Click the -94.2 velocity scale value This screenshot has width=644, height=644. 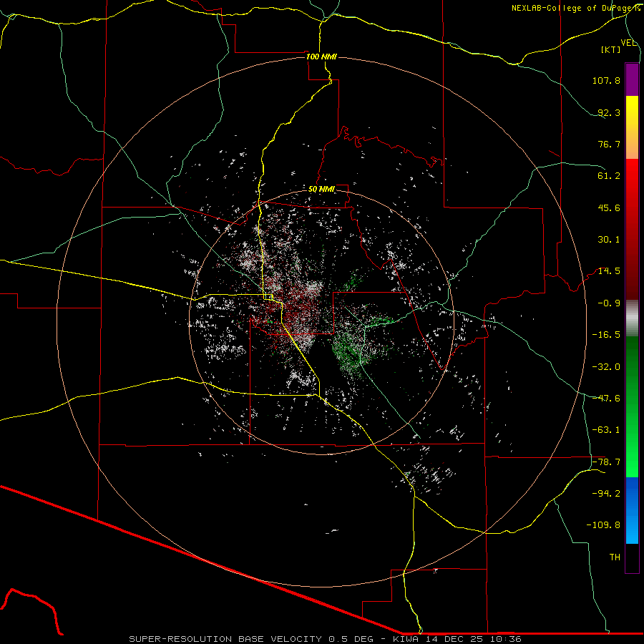click(606, 494)
